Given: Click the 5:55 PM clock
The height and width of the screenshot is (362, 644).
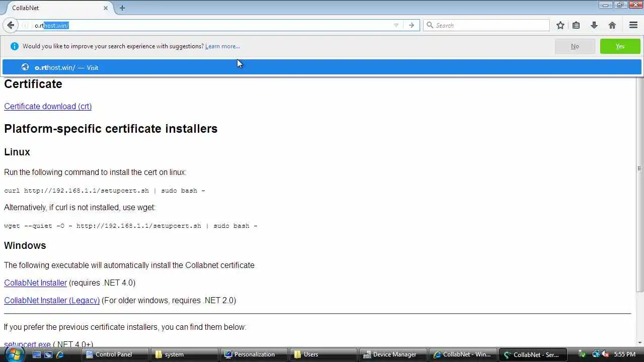Looking at the screenshot, I should [625, 354].
